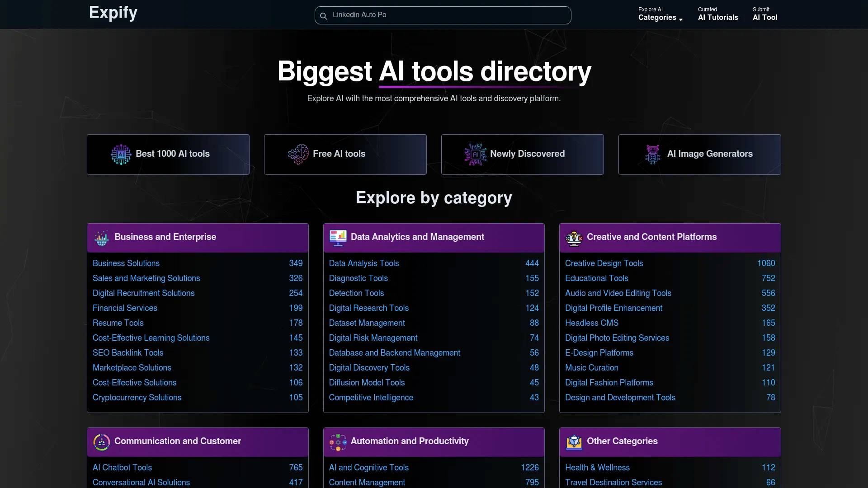
Task: Open Digital Risk Management link
Action: coord(373,338)
